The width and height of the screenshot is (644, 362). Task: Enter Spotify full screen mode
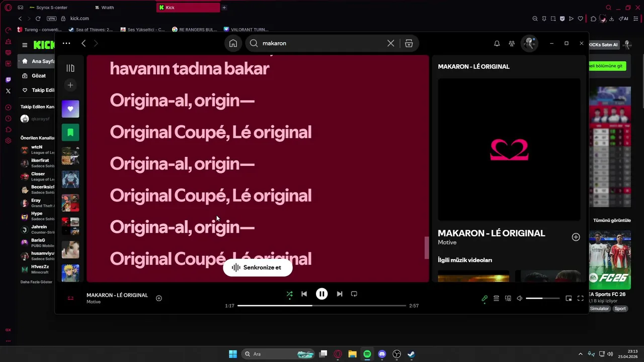click(580, 298)
